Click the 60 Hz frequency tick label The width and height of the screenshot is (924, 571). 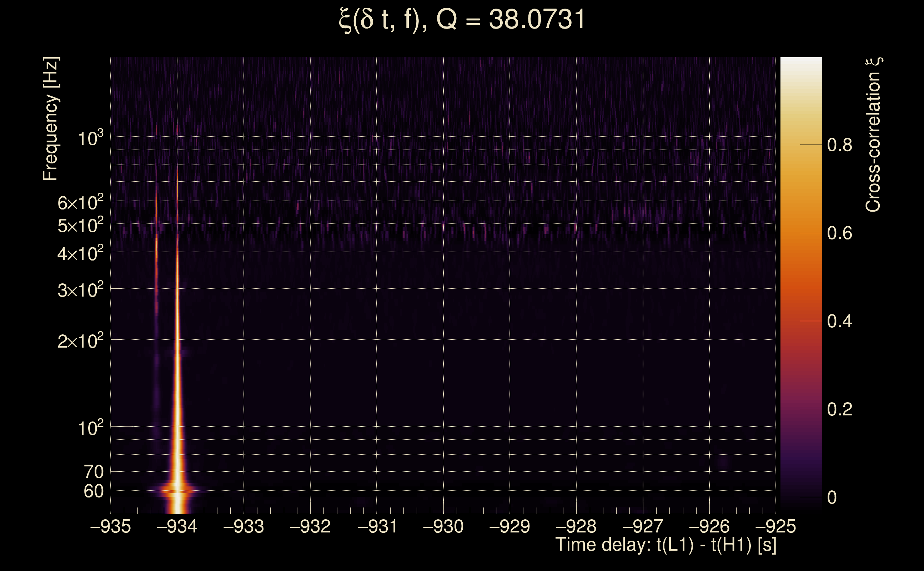(93, 491)
